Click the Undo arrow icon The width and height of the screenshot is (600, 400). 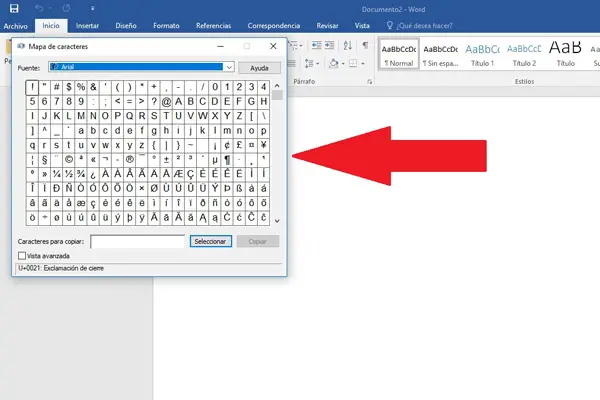tap(39, 8)
